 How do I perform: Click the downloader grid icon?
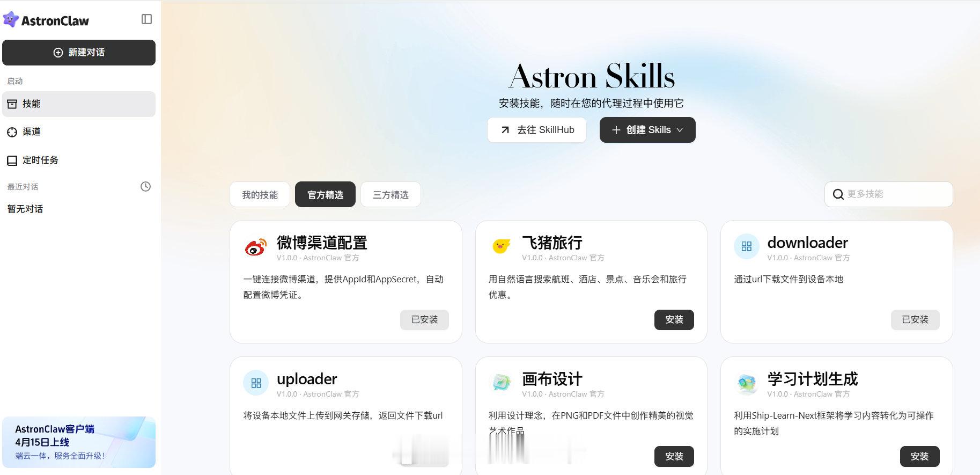tap(747, 246)
